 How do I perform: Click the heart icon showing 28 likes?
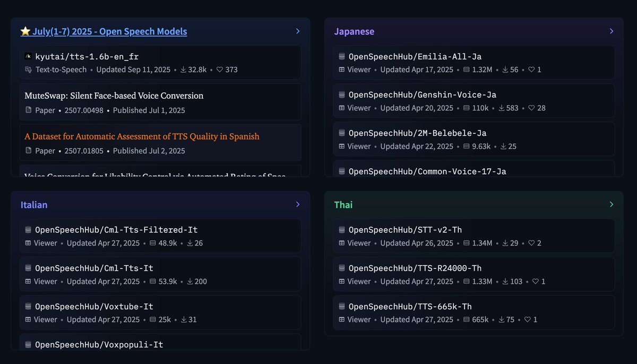531,108
